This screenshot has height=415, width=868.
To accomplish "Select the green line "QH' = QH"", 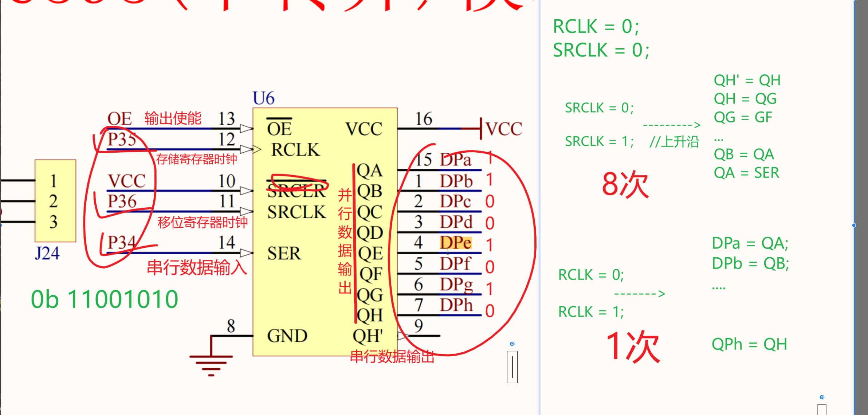I will (747, 80).
